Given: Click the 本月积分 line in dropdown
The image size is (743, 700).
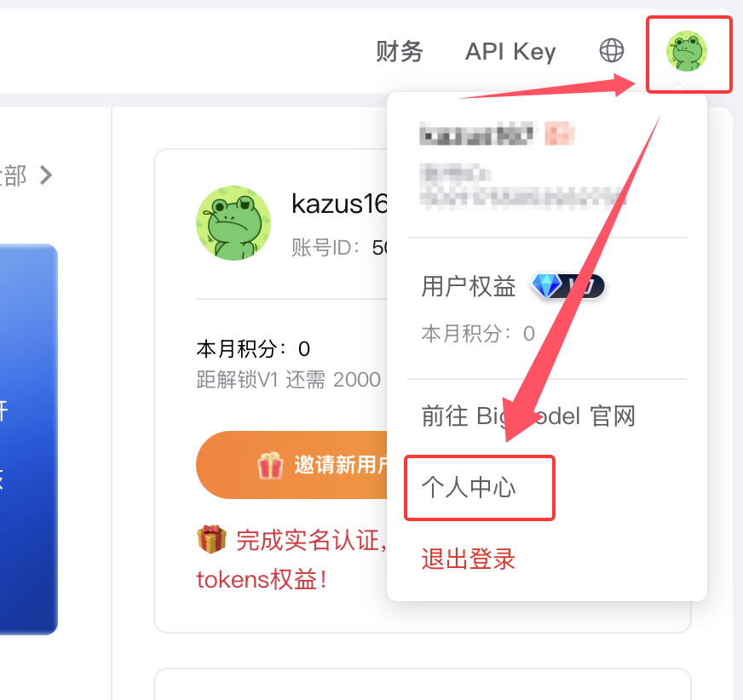Looking at the screenshot, I should click(x=478, y=334).
